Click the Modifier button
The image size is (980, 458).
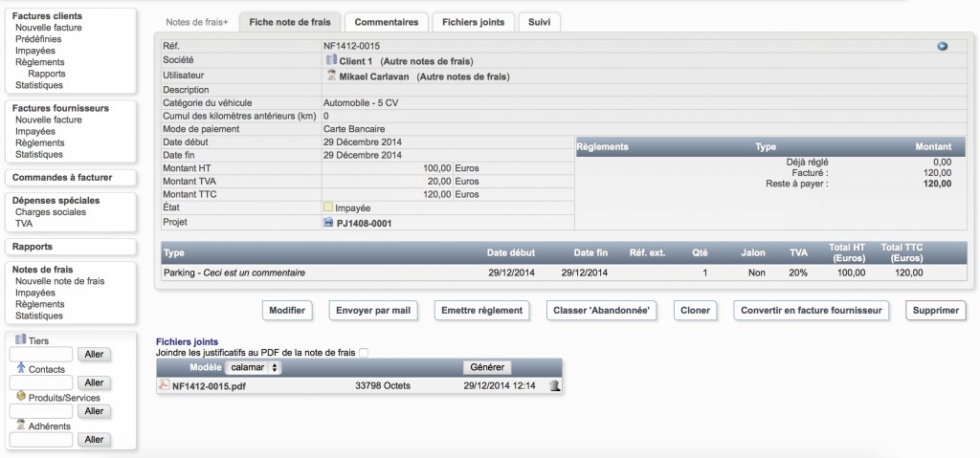[x=287, y=311]
